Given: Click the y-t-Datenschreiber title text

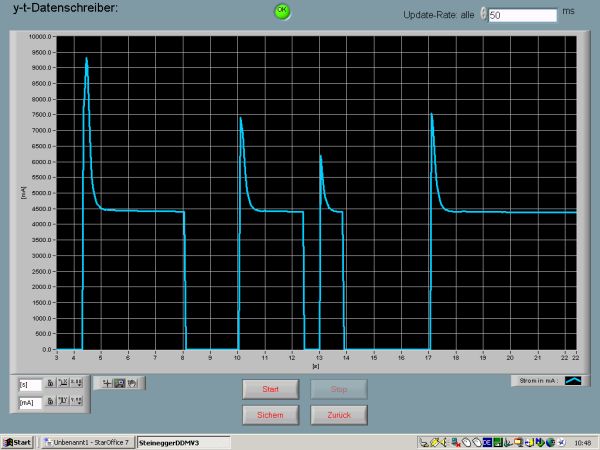Looking at the screenshot, I should tap(66, 8).
